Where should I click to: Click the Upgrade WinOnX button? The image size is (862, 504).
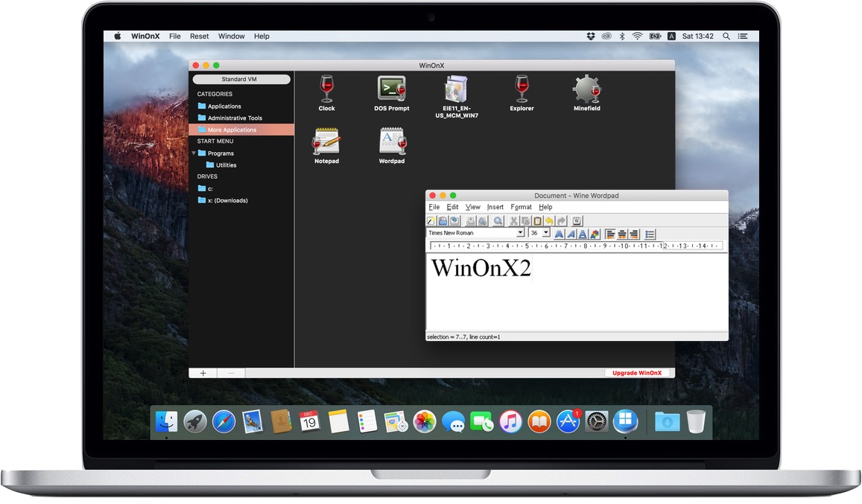click(x=637, y=373)
